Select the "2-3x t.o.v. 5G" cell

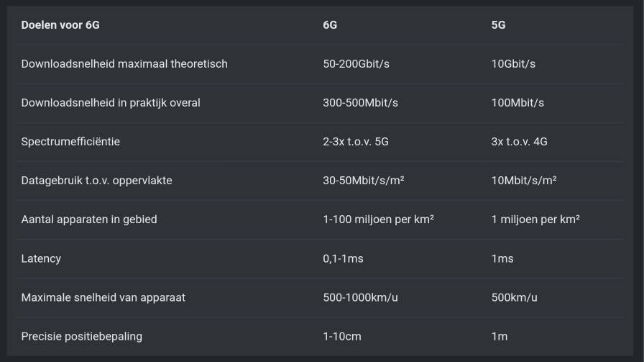point(356,142)
